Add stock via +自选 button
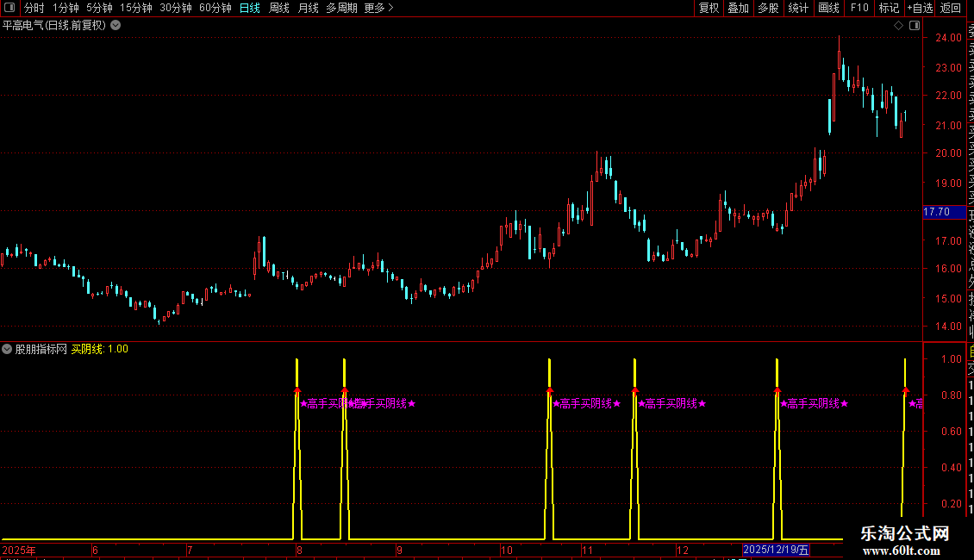Viewport: 974px width, 560px height. click(x=920, y=8)
